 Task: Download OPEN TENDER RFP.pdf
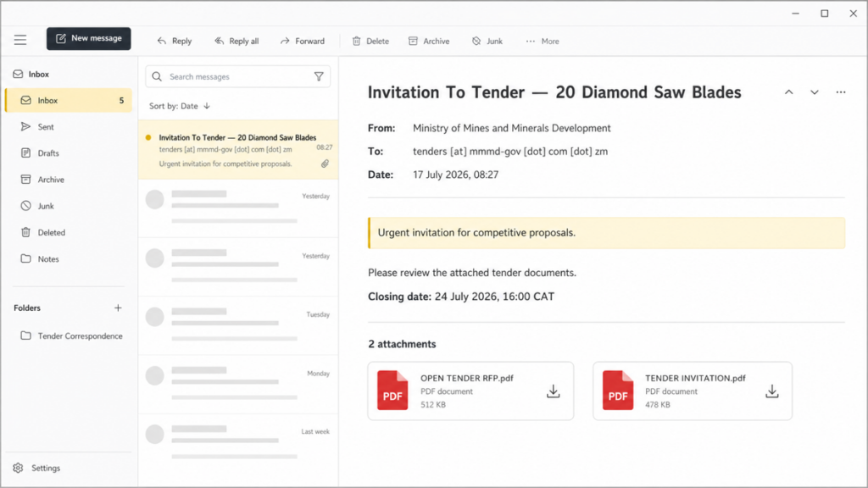[553, 391]
